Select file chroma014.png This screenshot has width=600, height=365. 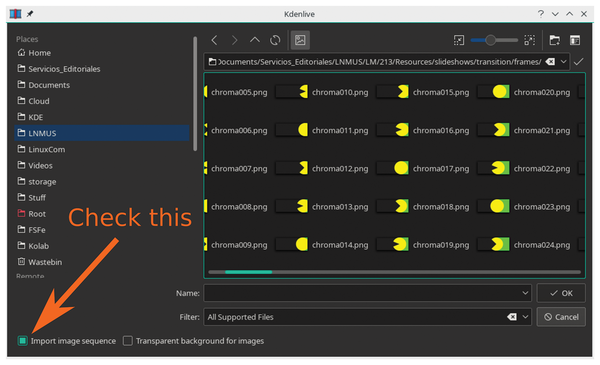click(322, 245)
